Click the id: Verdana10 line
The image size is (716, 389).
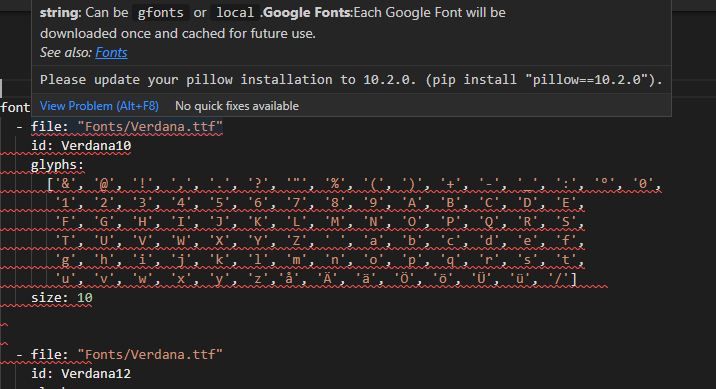point(81,146)
